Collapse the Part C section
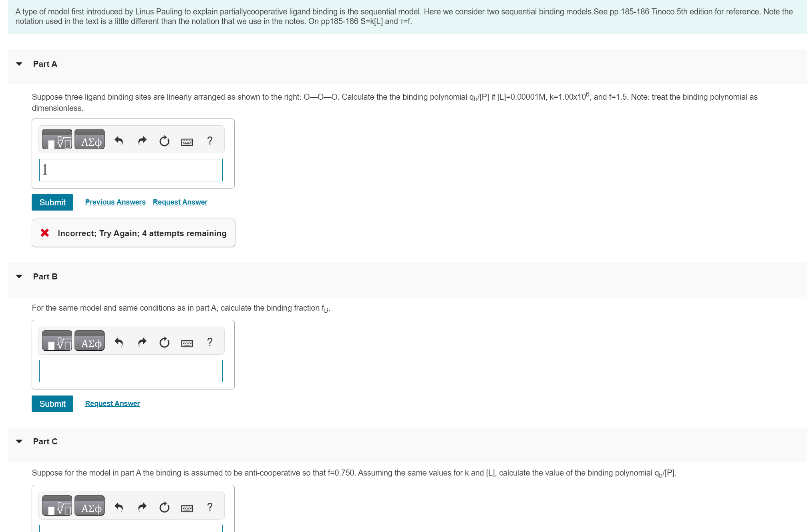 point(19,441)
